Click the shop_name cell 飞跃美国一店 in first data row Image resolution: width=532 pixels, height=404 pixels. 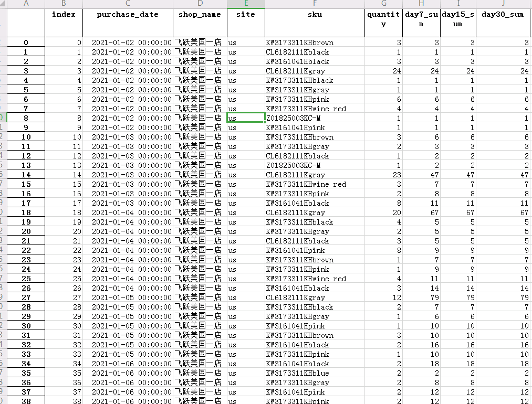pyautogui.click(x=200, y=42)
